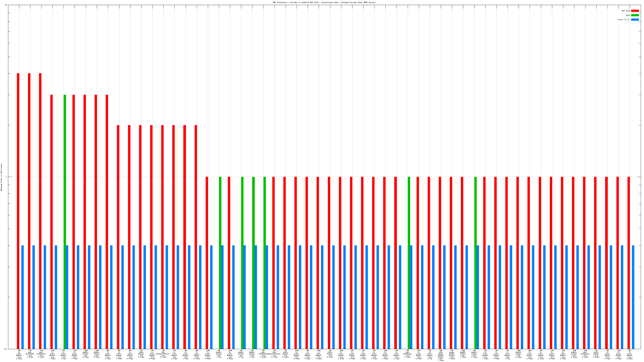
Task: Click the Message Count or Spam Score axis label
Action: (x=1, y=177)
